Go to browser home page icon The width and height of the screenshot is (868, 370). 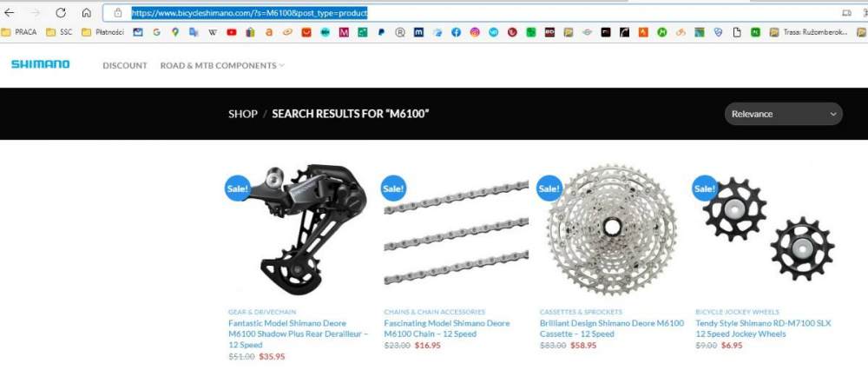[86, 13]
